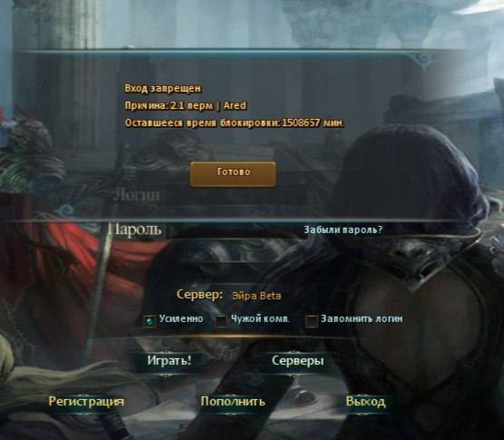Open the Регистрация page

[86, 401]
